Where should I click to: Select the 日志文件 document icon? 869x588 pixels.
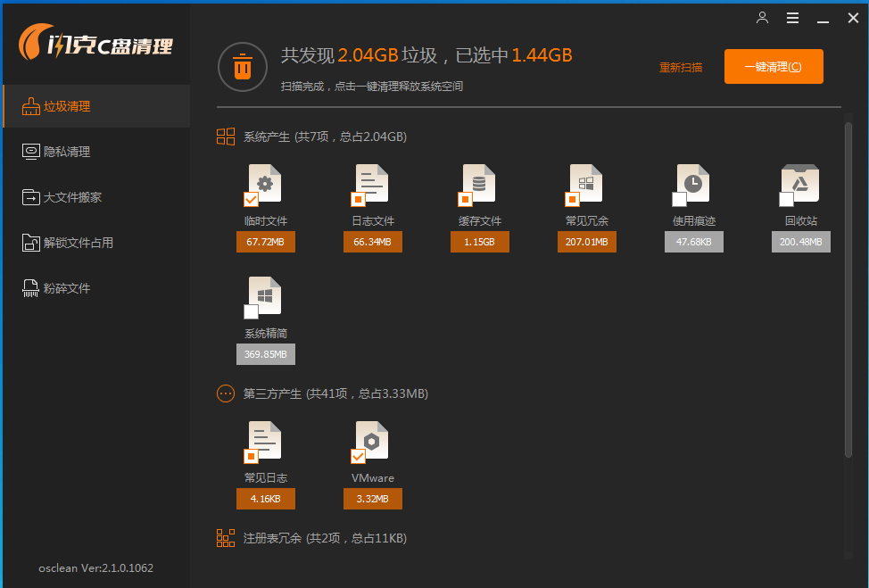coord(372,182)
